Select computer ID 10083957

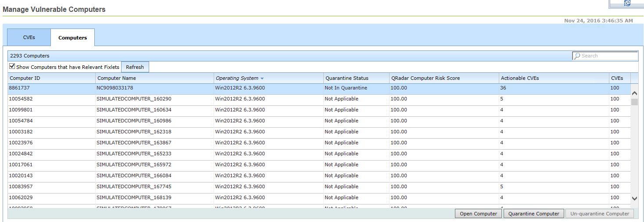point(21,186)
